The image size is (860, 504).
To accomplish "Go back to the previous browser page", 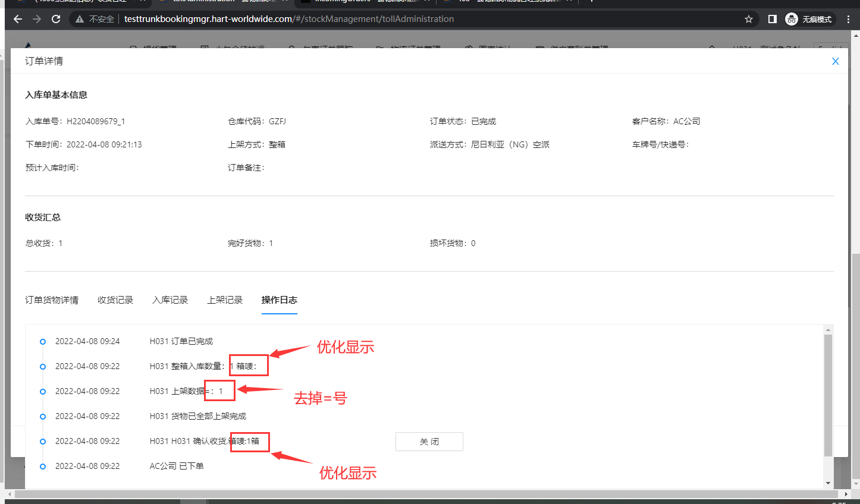I will point(18,19).
